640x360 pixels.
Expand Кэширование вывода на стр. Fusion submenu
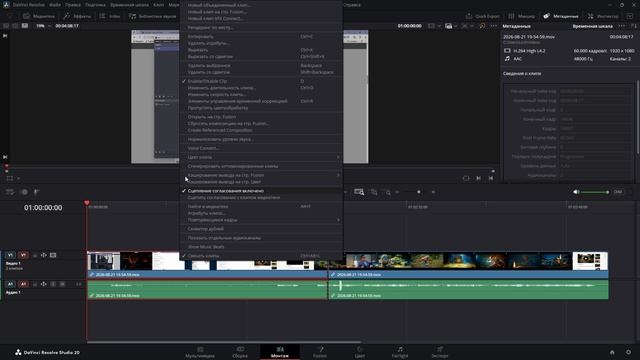(x=261, y=175)
